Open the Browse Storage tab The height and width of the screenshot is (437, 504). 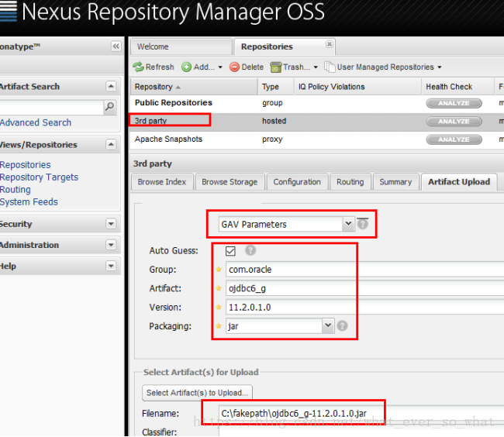click(x=230, y=182)
